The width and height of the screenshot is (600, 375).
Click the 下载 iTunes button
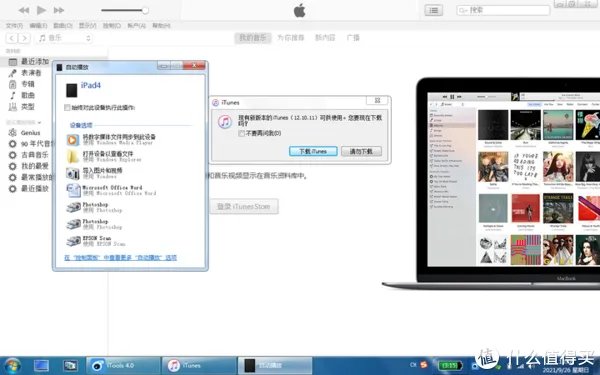(x=313, y=151)
